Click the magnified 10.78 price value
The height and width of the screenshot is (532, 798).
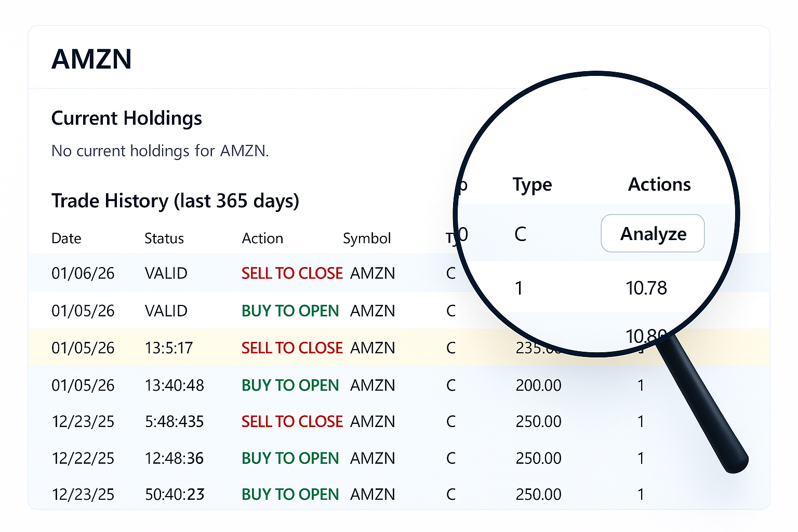pyautogui.click(x=646, y=288)
